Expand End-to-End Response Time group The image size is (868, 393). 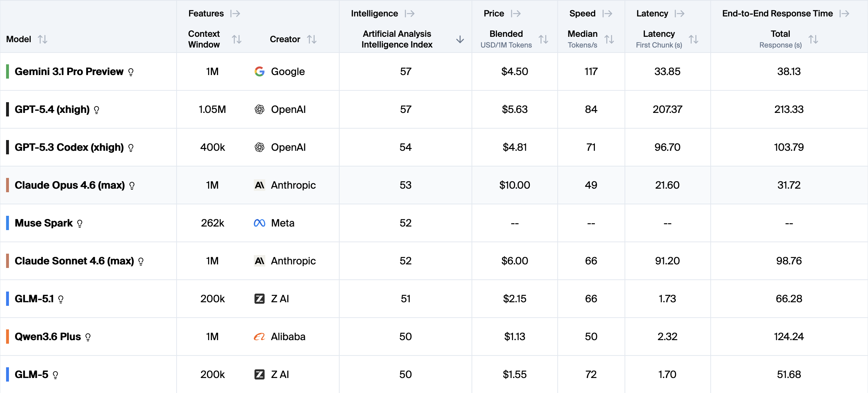point(844,14)
